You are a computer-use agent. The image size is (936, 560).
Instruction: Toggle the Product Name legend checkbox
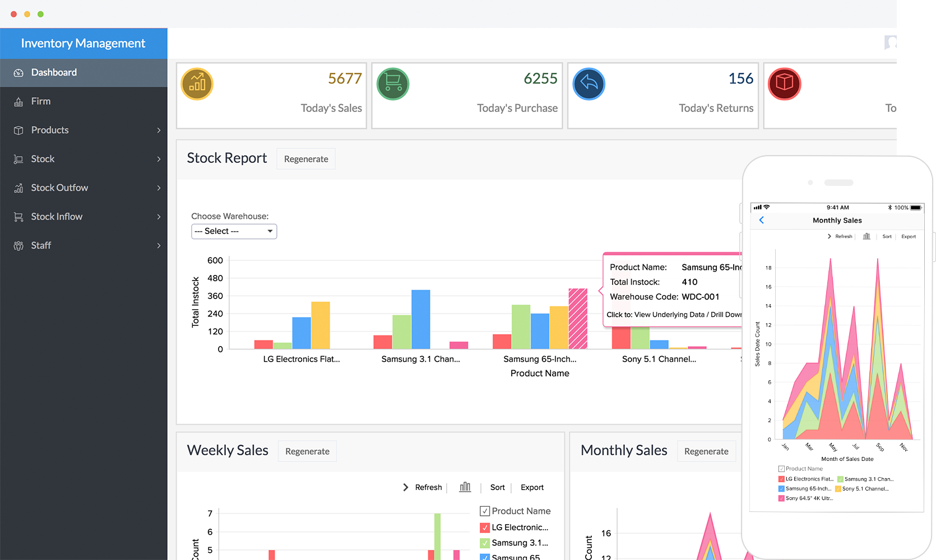pos(485,511)
